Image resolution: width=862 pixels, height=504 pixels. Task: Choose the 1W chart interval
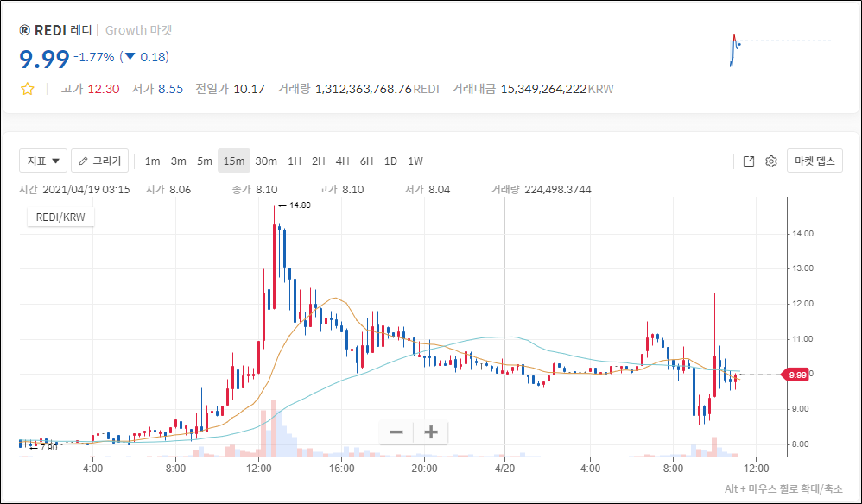pyautogui.click(x=415, y=161)
